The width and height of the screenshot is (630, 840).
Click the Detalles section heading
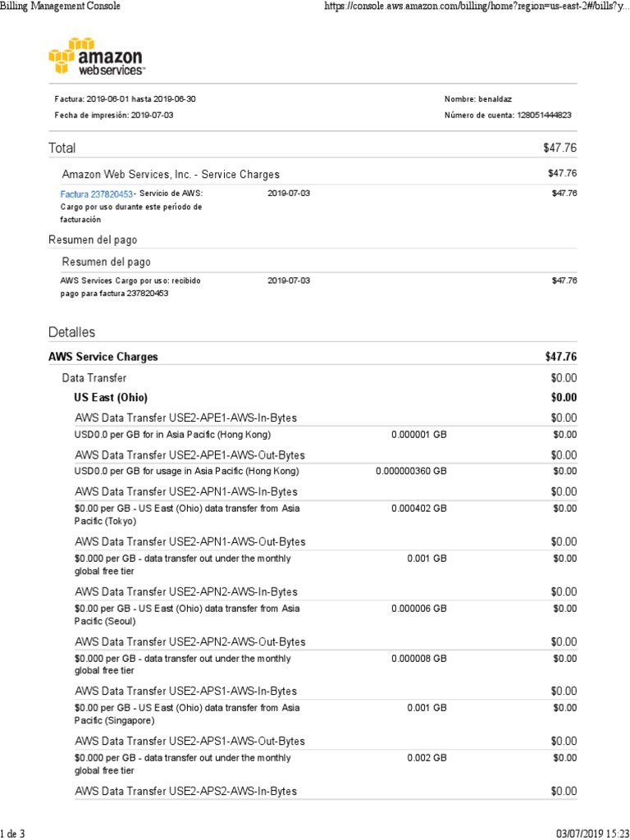(x=72, y=332)
